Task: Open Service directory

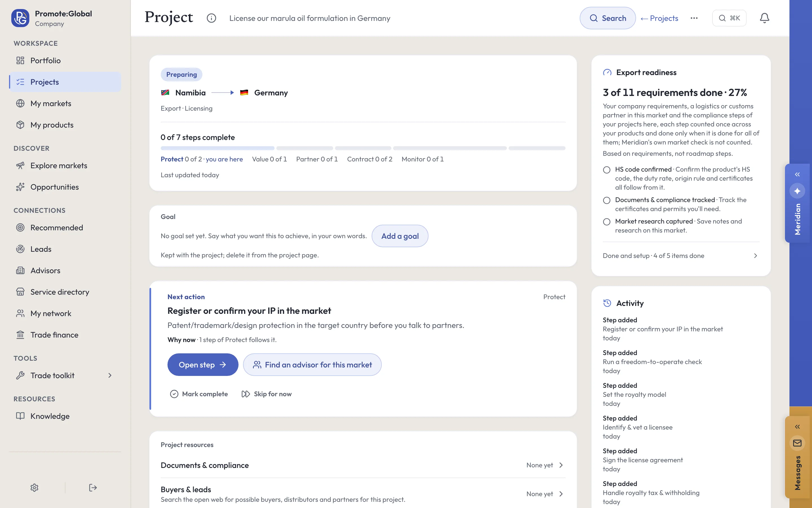Action: pos(65,292)
